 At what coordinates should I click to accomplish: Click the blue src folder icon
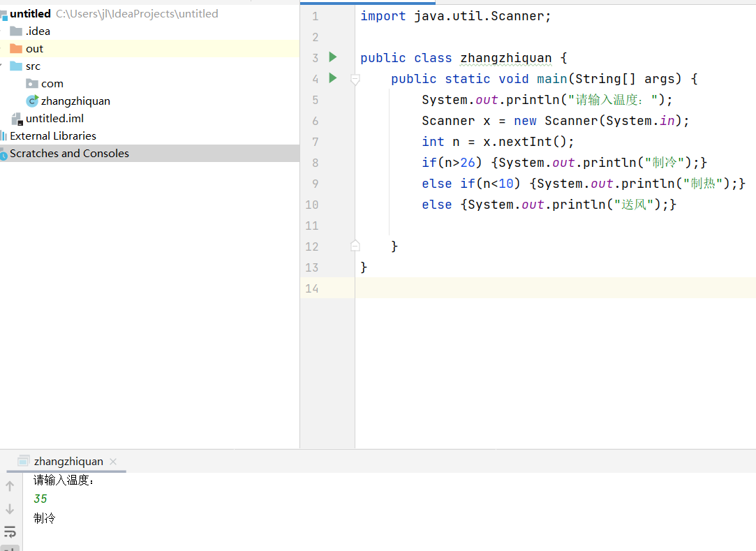(16, 66)
